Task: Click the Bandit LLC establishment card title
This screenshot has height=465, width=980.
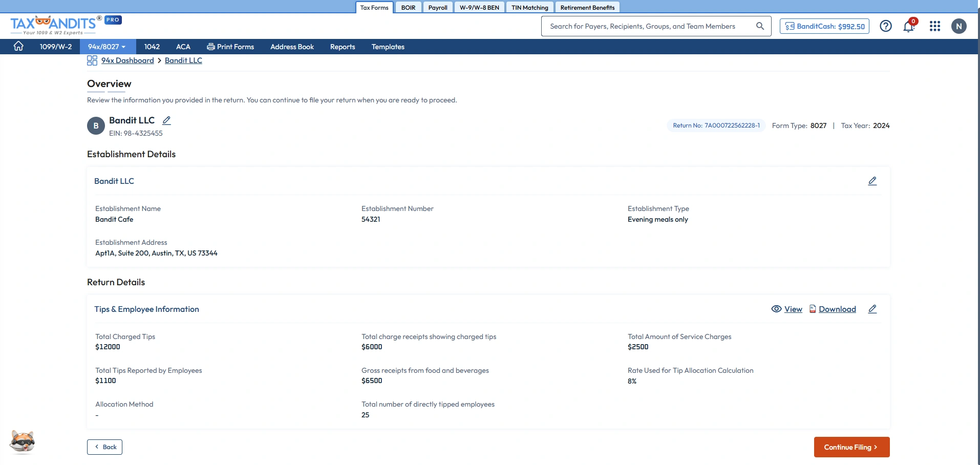Action: coord(114,181)
